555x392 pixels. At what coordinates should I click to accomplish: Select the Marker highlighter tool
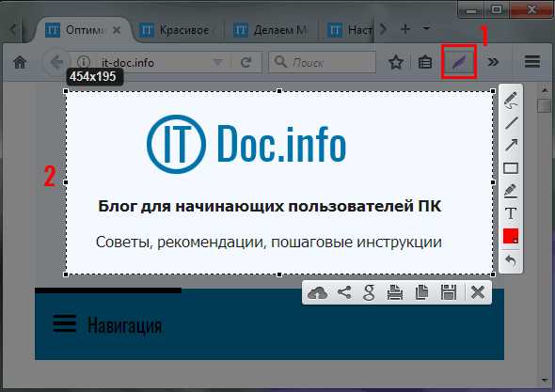tap(511, 191)
